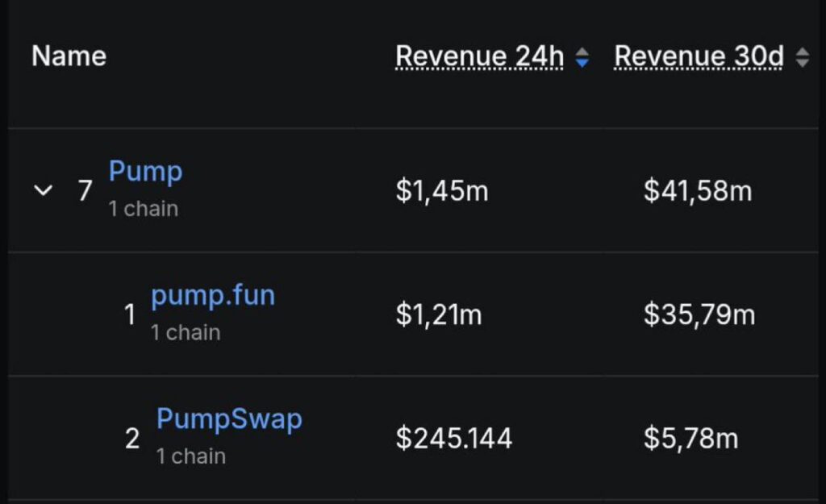Click PumpSwap's 24h revenue $245.144
Screen dimensions: 826x504
pos(453,439)
